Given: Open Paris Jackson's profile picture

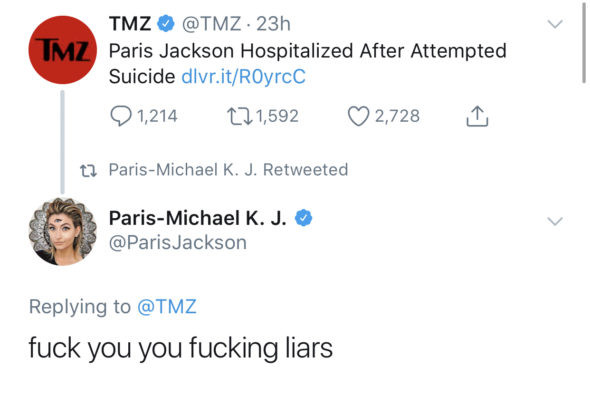Looking at the screenshot, I should 62,232.
